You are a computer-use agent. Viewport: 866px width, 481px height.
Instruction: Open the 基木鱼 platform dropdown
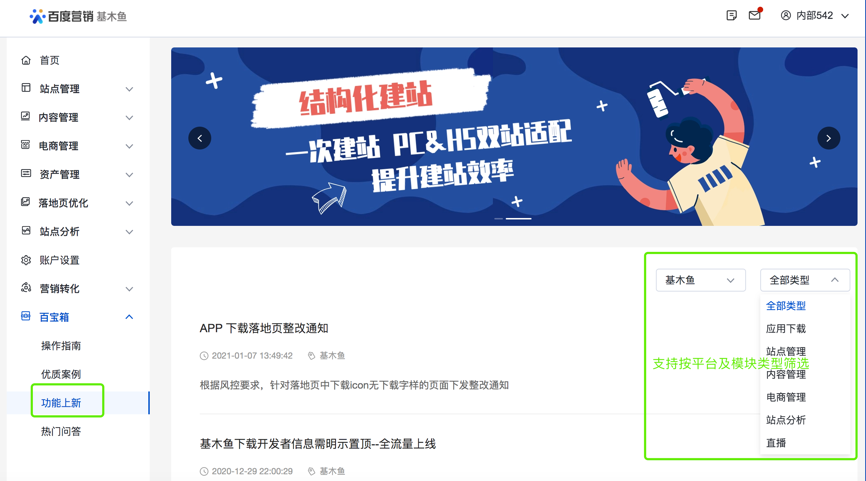(700, 280)
